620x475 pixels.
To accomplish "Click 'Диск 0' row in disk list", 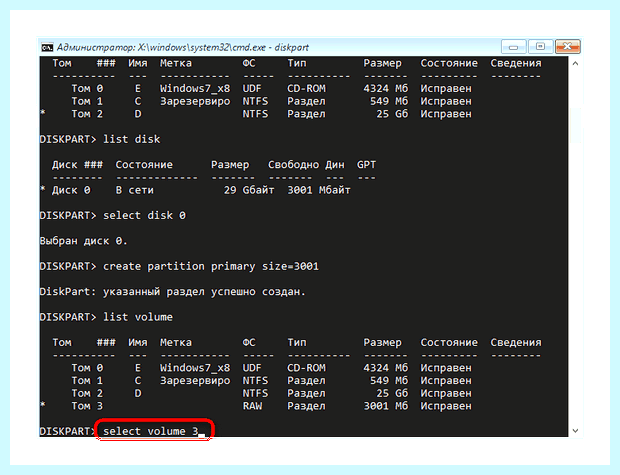I will [x=195, y=190].
